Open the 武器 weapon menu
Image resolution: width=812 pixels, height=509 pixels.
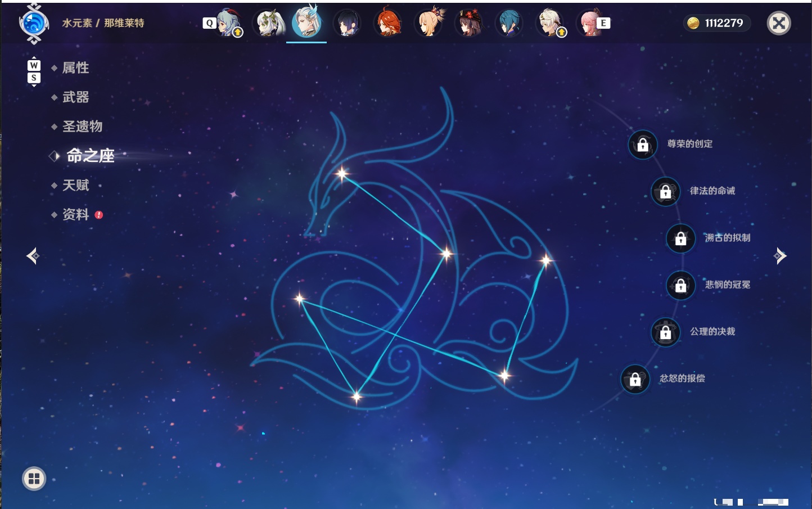(x=75, y=97)
